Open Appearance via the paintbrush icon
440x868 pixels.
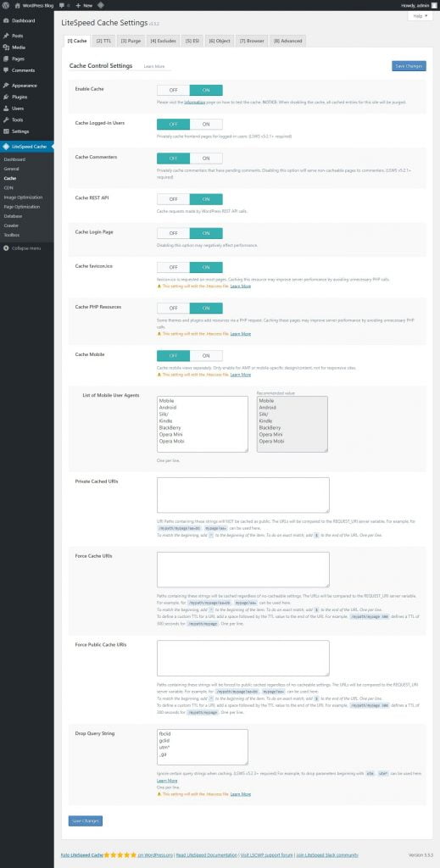(6, 86)
